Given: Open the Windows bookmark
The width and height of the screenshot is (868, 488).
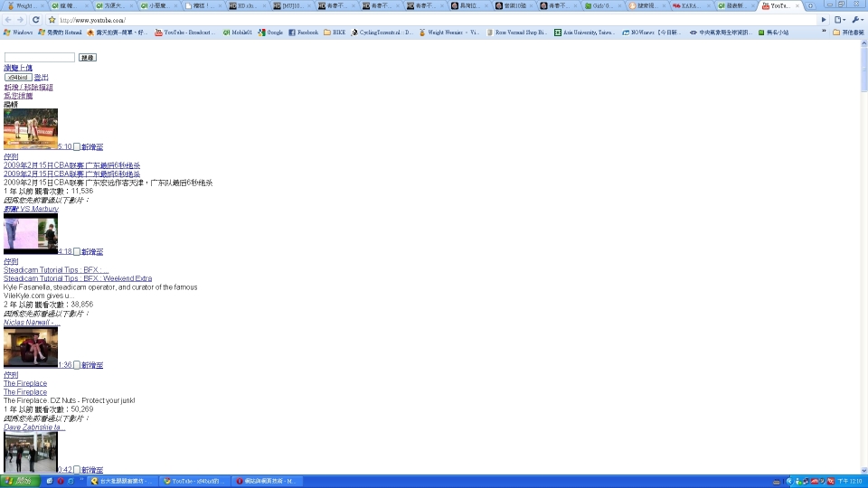Looking at the screenshot, I should (18, 33).
